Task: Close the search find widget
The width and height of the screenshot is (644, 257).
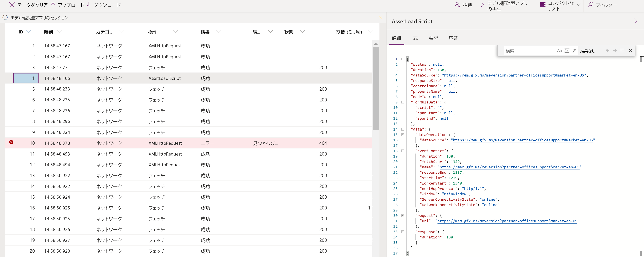Action: point(631,51)
